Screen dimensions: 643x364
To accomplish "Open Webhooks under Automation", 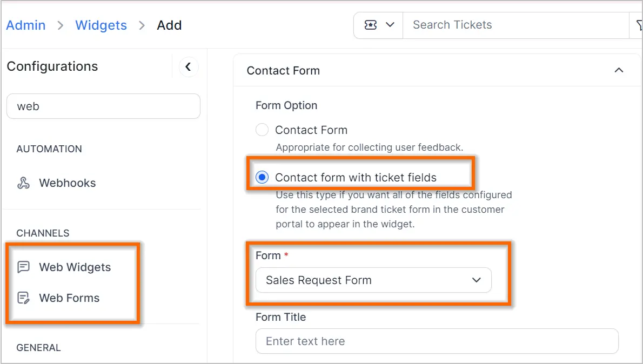I will [67, 183].
